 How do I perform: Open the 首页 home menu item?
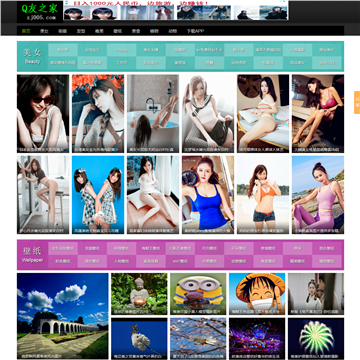click(x=26, y=31)
